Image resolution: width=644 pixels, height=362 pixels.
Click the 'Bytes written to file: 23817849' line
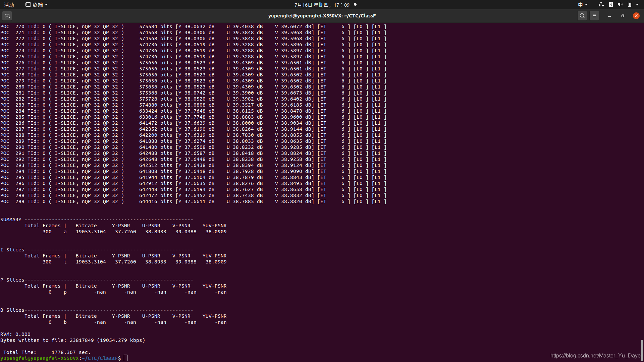[x=73, y=340]
